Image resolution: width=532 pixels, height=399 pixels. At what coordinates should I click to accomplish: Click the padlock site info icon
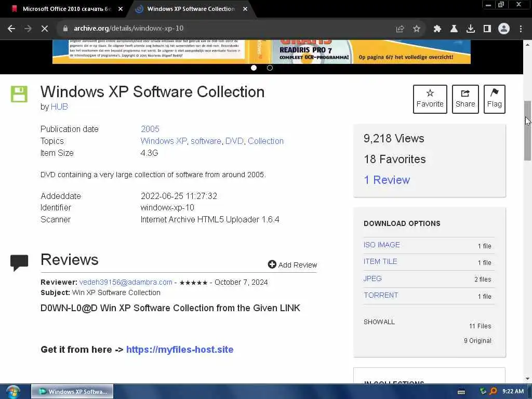65,29
